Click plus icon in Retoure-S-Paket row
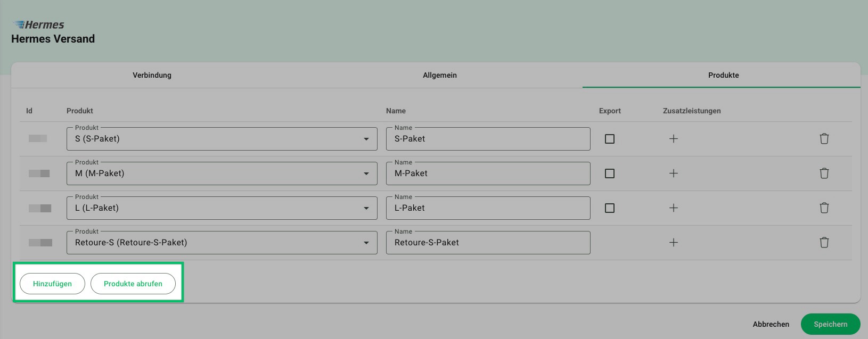Screen dimensions: 868x339 point(673,243)
